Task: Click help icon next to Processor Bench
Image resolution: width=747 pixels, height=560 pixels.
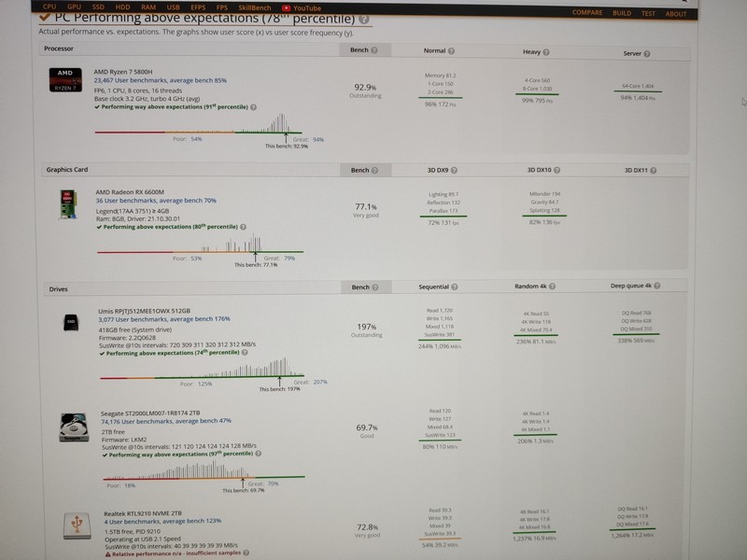Action: tap(374, 50)
